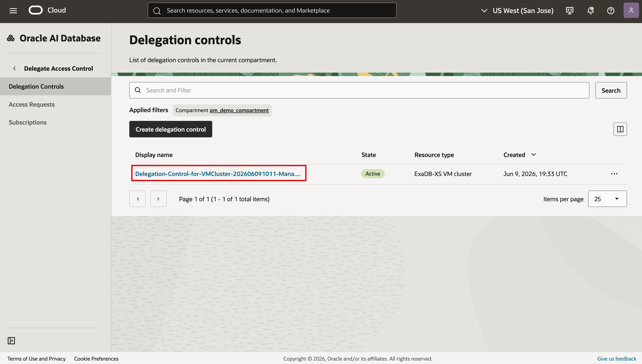Open the notifications bell
Viewport: 642px width, 364px height.
[x=590, y=10]
